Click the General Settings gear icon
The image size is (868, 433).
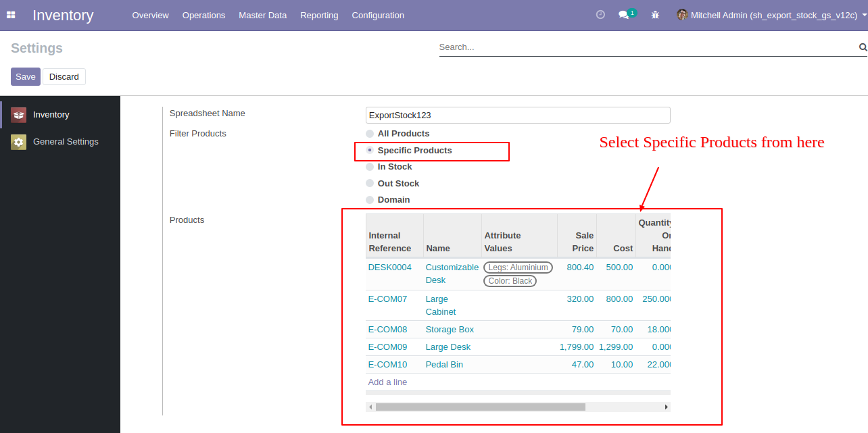tap(19, 142)
